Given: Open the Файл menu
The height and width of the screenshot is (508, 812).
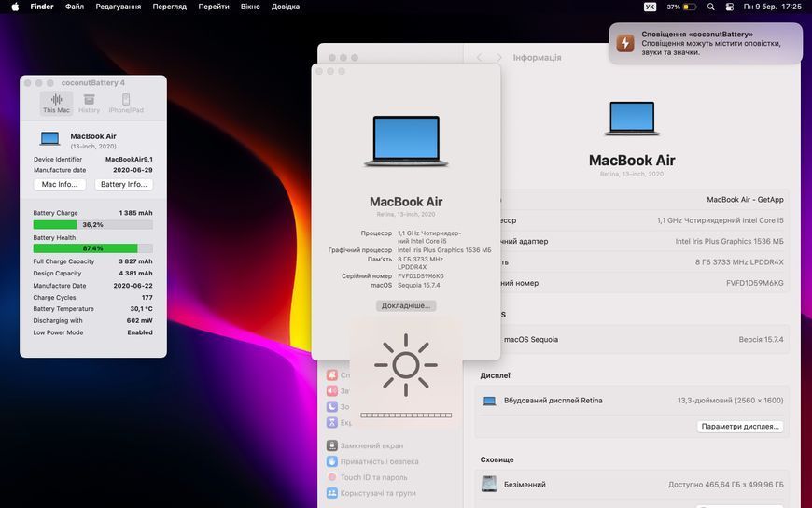Looking at the screenshot, I should pos(75,7).
